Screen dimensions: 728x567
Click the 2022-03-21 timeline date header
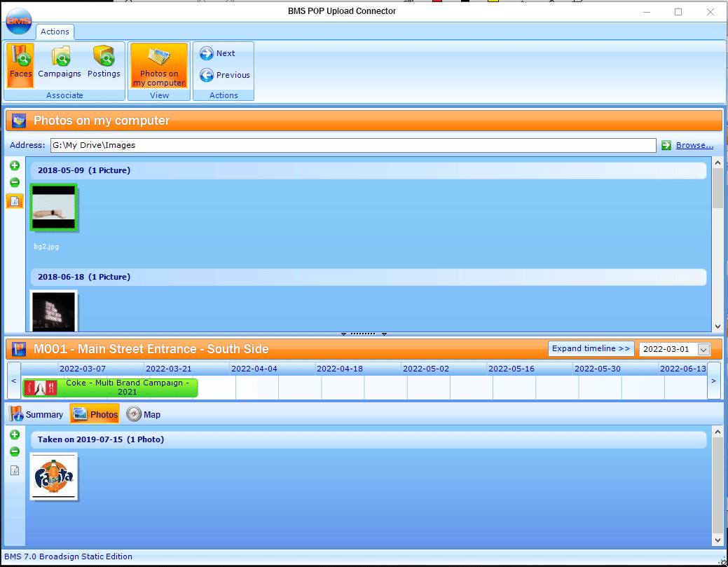(x=169, y=369)
